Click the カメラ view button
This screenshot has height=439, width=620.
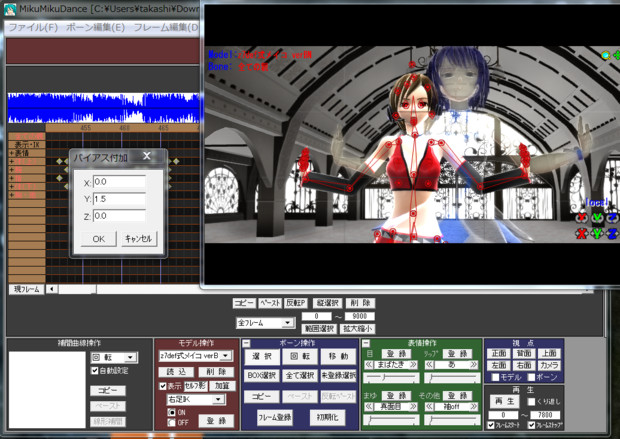pos(549,365)
